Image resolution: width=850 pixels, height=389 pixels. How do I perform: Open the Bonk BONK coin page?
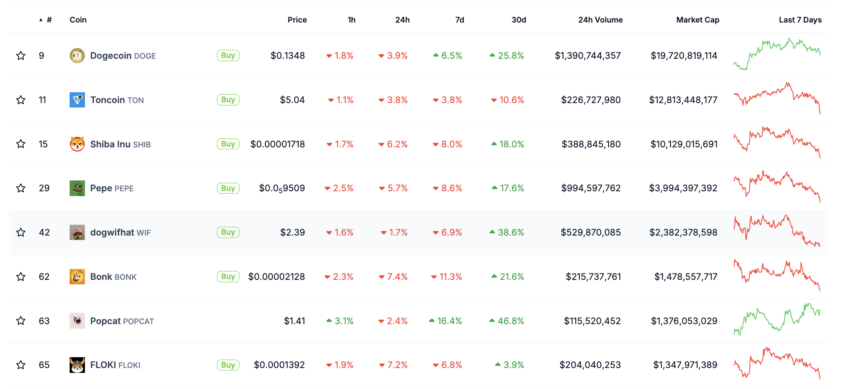(113, 277)
